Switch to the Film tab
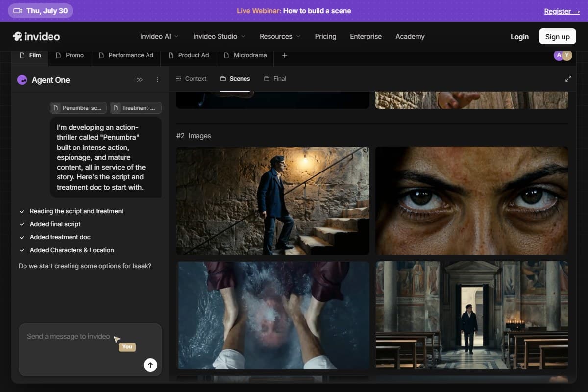The height and width of the screenshot is (392, 588). point(30,55)
